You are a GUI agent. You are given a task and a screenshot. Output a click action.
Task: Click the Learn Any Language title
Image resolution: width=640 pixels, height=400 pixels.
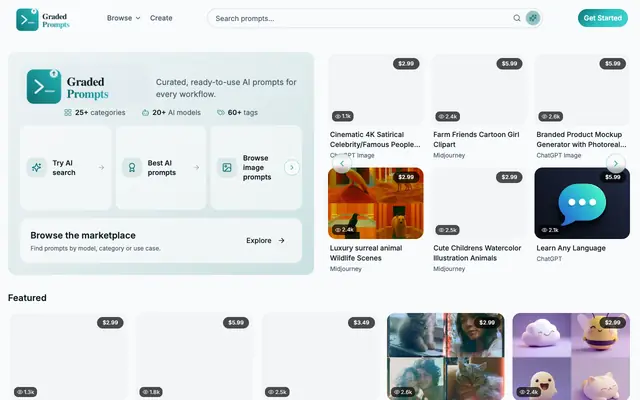coord(571,248)
